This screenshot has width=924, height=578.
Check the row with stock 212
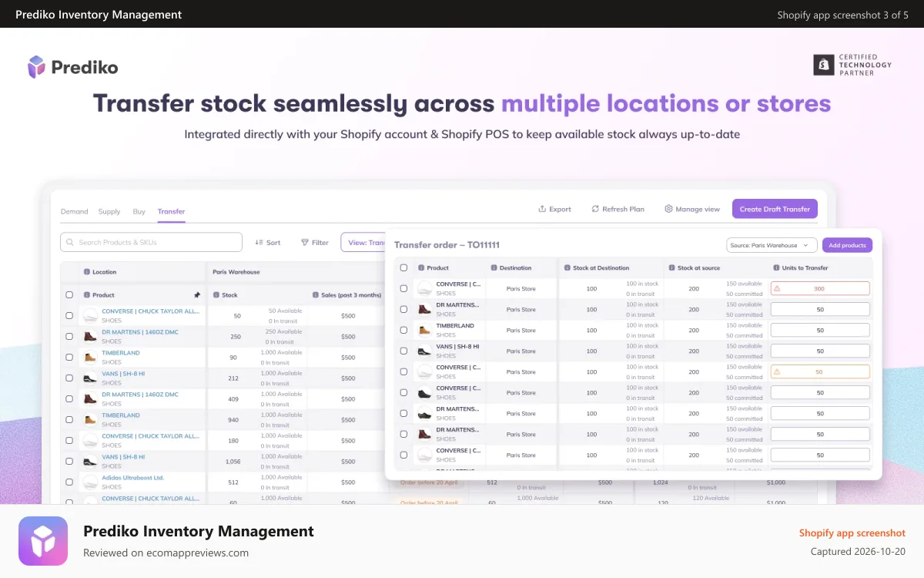click(69, 378)
